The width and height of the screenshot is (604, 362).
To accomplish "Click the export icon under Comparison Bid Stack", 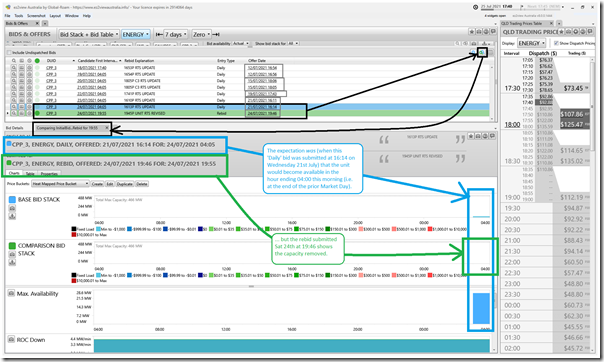I will [12, 262].
